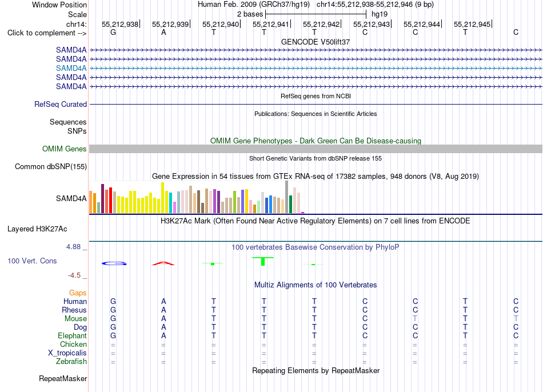Image resolution: width=543 pixels, height=392 pixels.
Task: Click the '2 bases' scale bar label
Action: click(250, 14)
